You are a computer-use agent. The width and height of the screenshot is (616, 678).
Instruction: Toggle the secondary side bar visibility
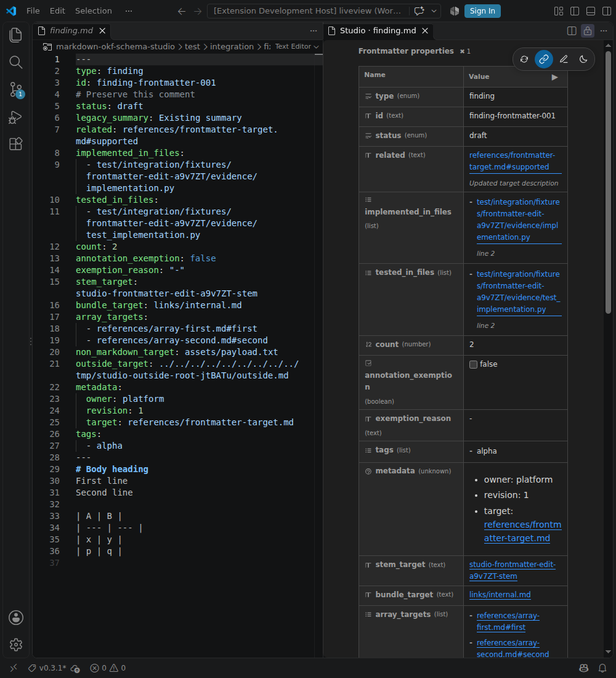point(607,11)
